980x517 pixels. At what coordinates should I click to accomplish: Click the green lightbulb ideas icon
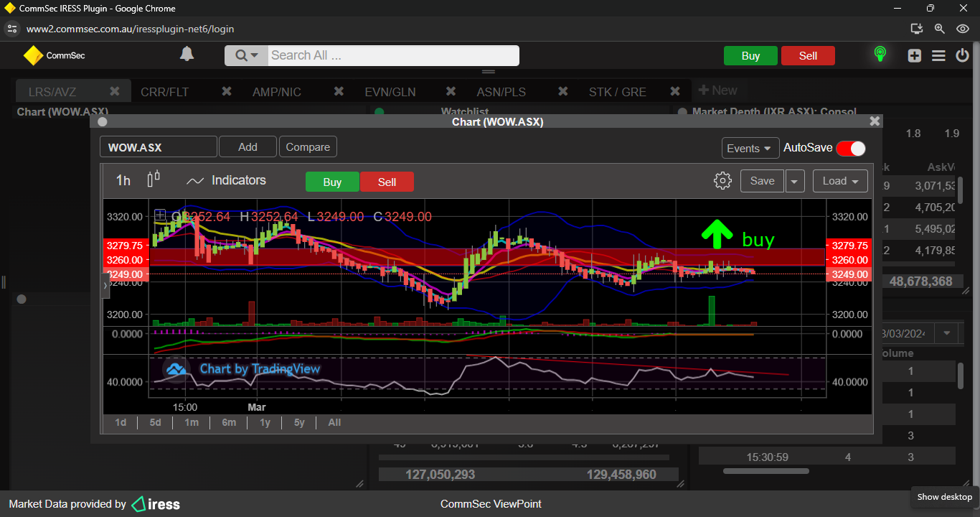coord(880,55)
